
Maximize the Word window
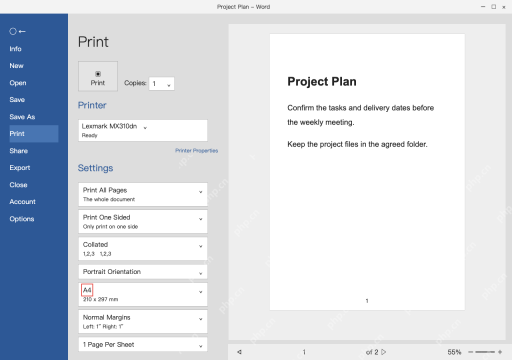[493, 7]
